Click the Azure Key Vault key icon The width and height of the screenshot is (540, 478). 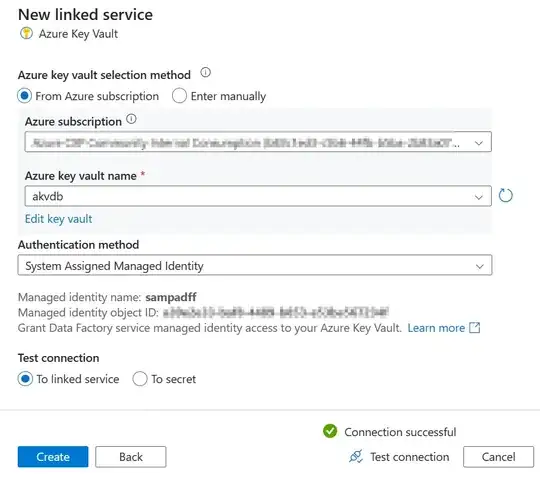(27, 34)
